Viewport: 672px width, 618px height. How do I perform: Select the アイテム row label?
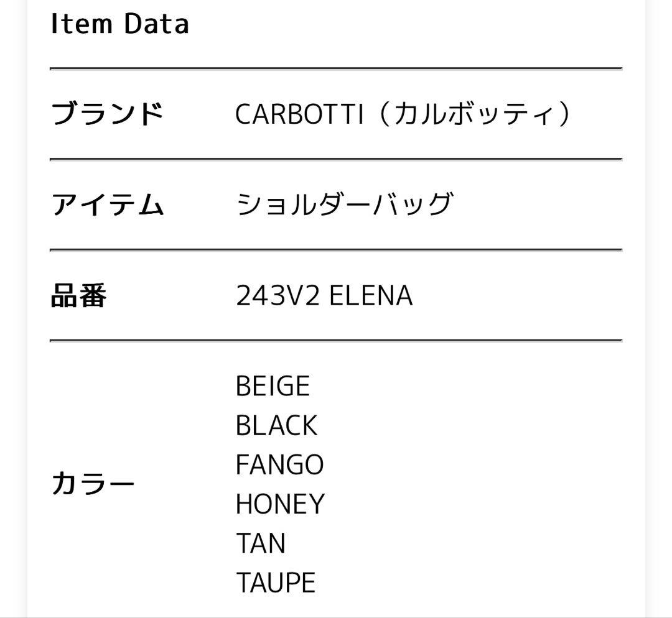(x=108, y=205)
